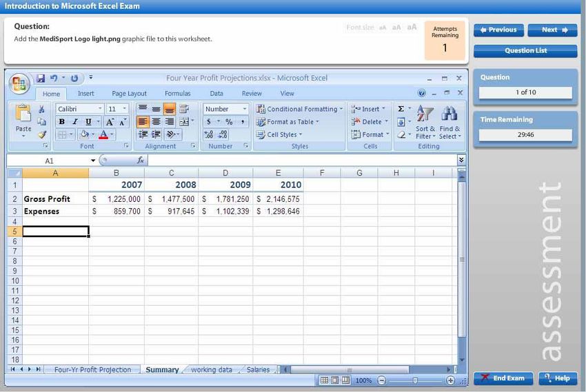Apply the red Font Color A
The height and width of the screenshot is (392, 586).
pyautogui.click(x=103, y=134)
